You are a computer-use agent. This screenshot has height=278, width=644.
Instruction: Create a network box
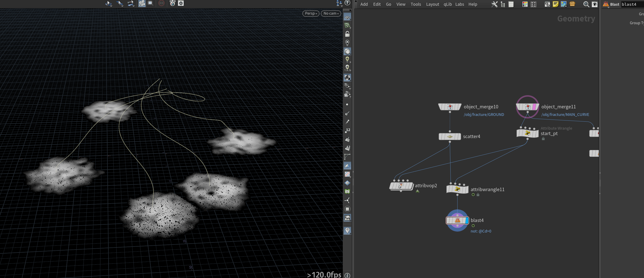click(547, 4)
